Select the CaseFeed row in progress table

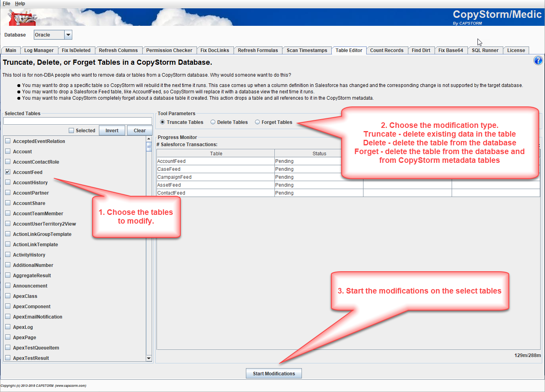coord(348,169)
